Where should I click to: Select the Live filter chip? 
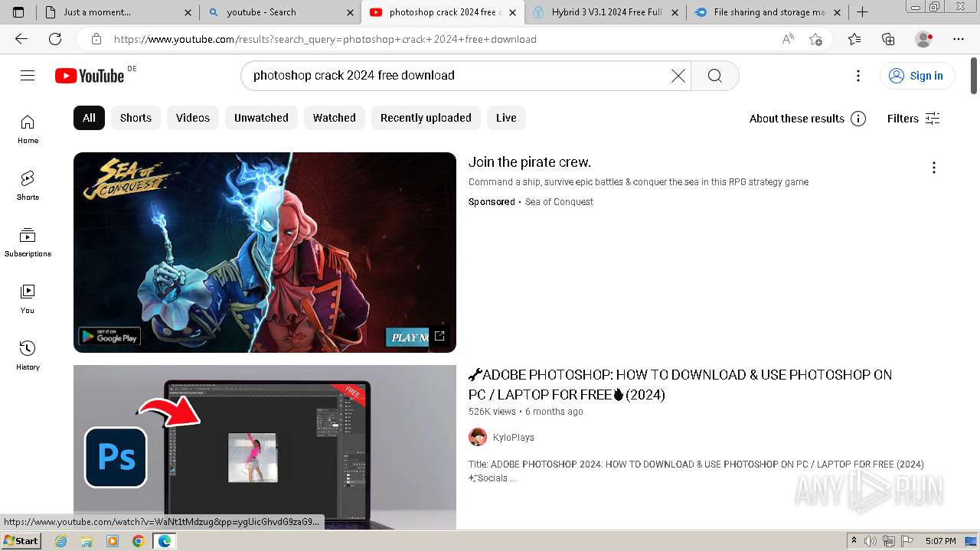tap(506, 118)
